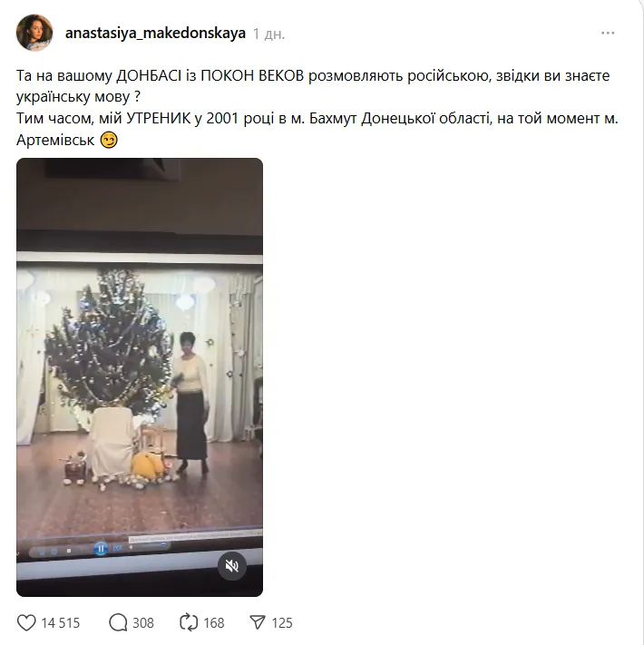
Task: Click the next-track button beside the pause
Action: point(117,548)
